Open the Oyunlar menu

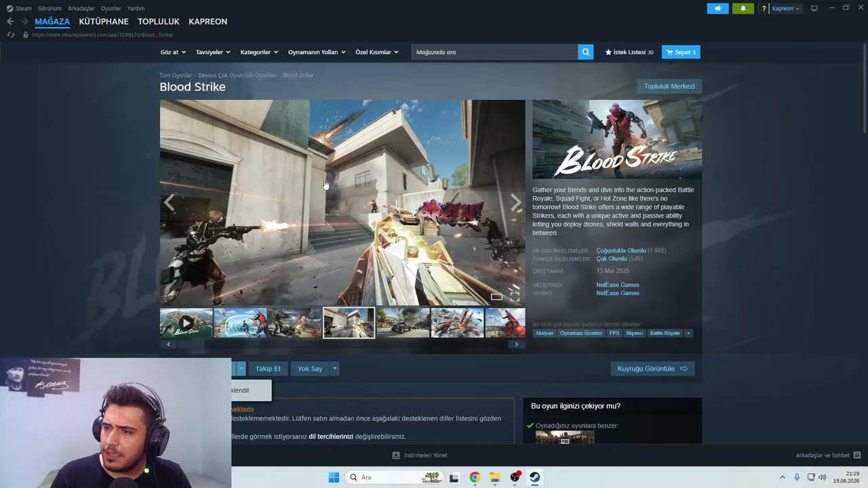click(111, 8)
